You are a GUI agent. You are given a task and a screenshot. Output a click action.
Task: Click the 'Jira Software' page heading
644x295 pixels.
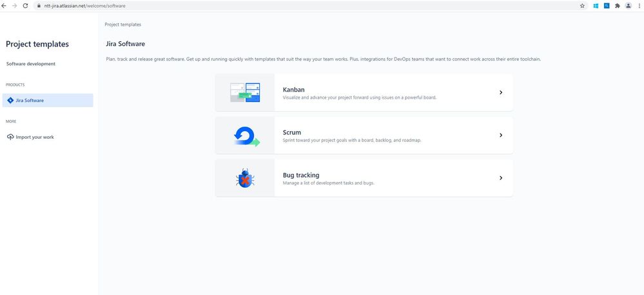click(125, 44)
